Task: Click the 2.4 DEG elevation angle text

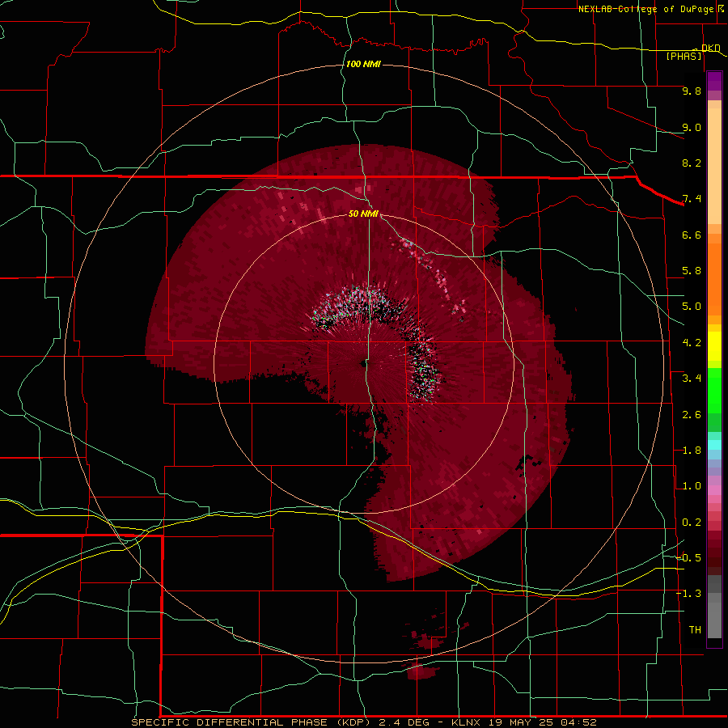Action: coord(404,722)
